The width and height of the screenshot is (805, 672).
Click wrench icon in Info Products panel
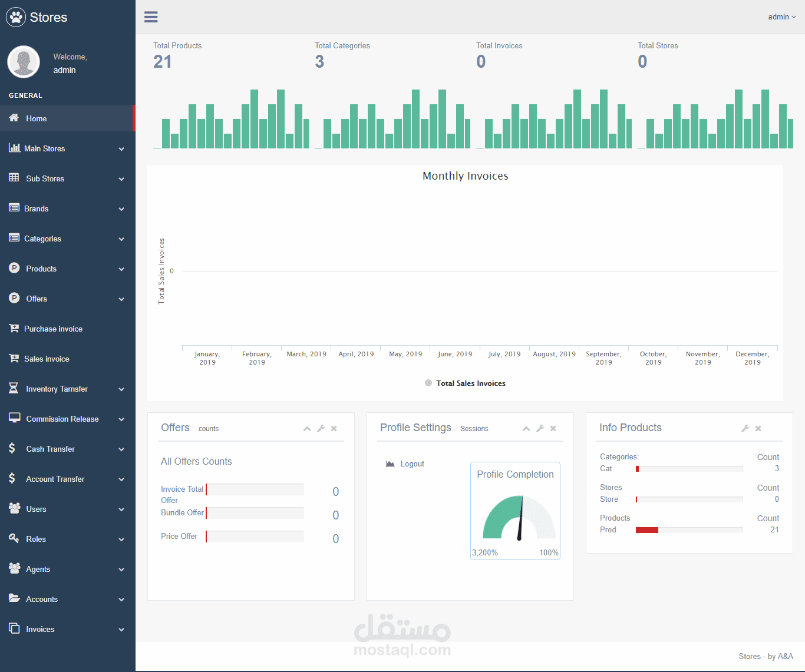point(745,429)
